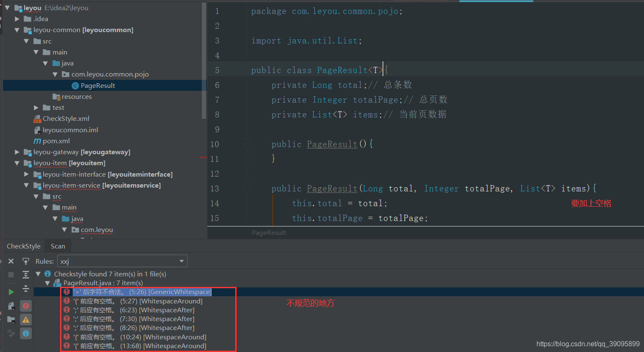This screenshot has width=644, height=352.
Task: Click the stop scan square icon
Action: [11, 275]
